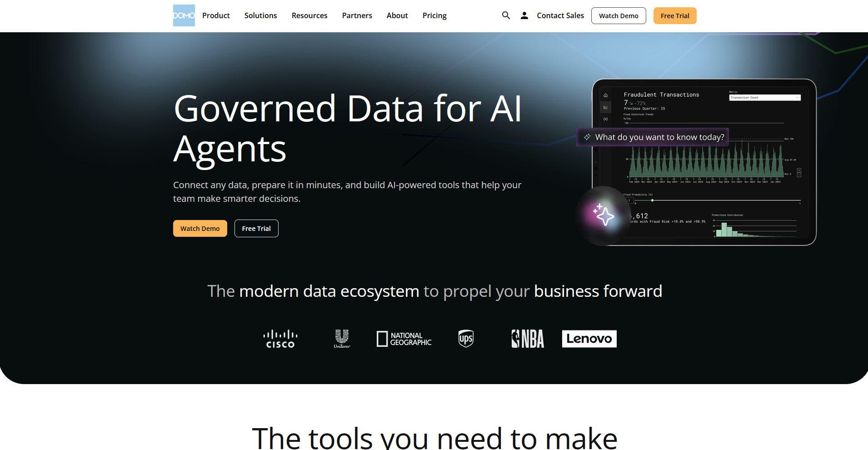Click the 'What do you want to know today?' prompt

point(653,137)
